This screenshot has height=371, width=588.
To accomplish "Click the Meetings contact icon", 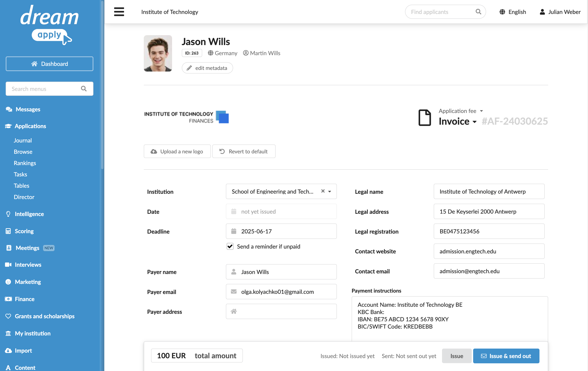I will coord(9,248).
